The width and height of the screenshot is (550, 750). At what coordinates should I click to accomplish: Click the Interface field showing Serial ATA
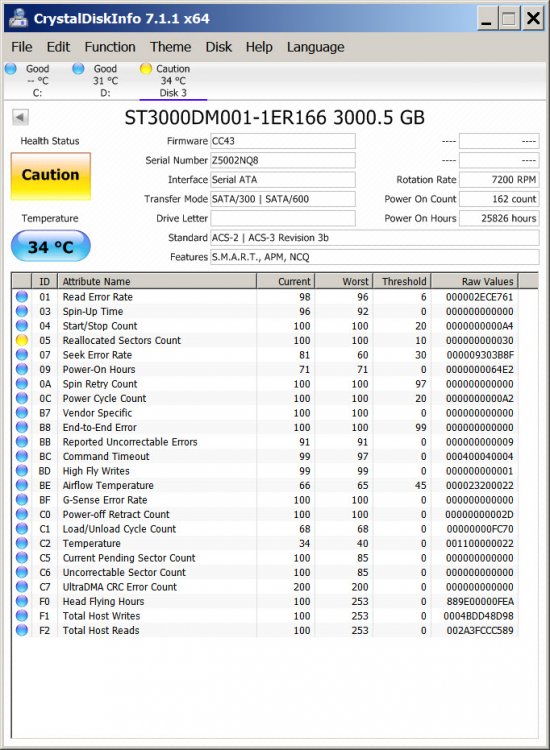(283, 180)
